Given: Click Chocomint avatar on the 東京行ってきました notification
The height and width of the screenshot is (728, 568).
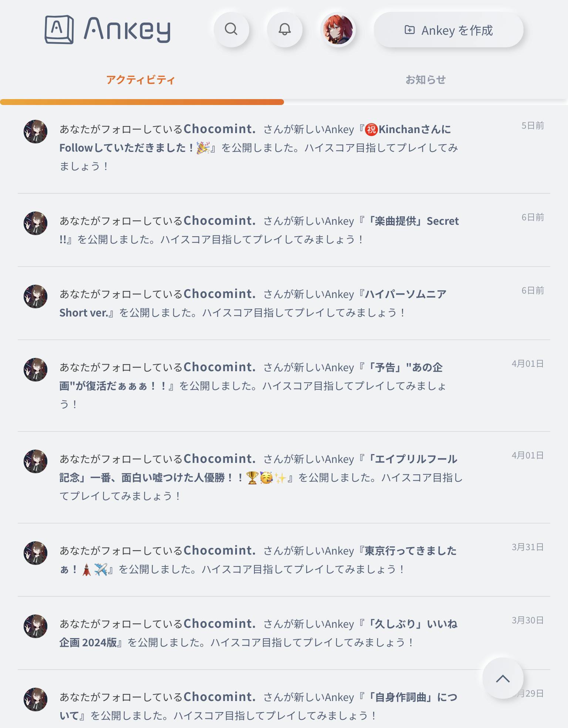Looking at the screenshot, I should pos(35,553).
